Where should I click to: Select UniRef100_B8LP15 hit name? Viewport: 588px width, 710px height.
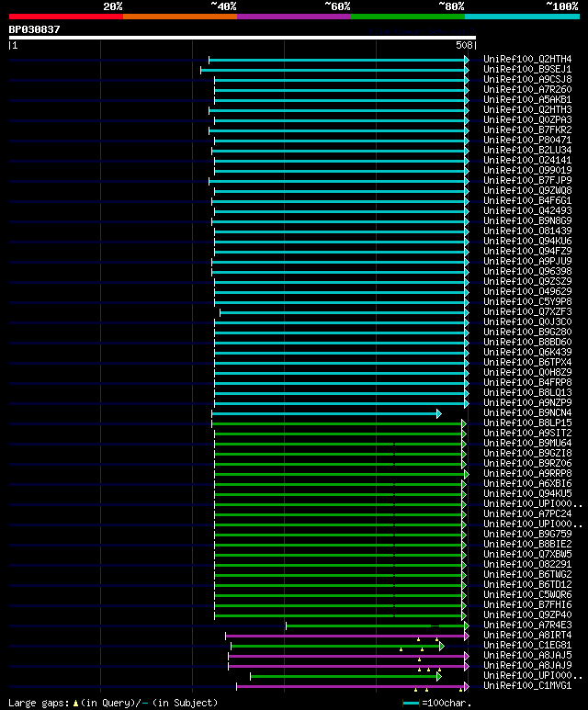pyautogui.click(x=527, y=423)
